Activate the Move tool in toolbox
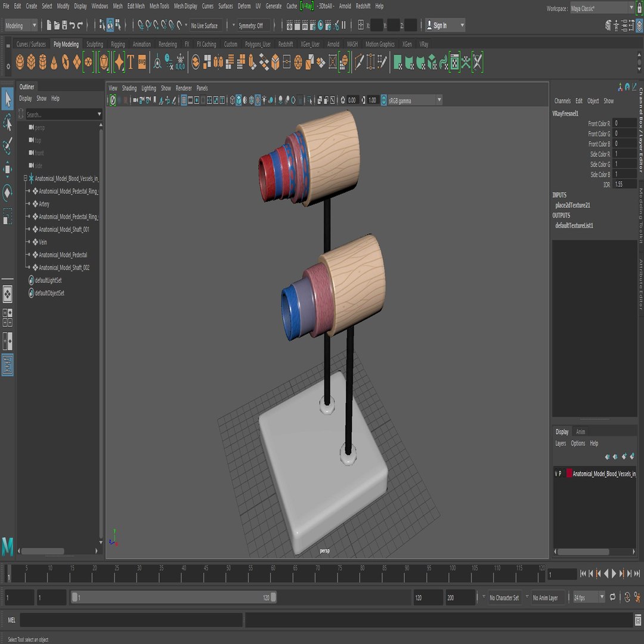The width and height of the screenshot is (644, 644). pyautogui.click(x=7, y=169)
